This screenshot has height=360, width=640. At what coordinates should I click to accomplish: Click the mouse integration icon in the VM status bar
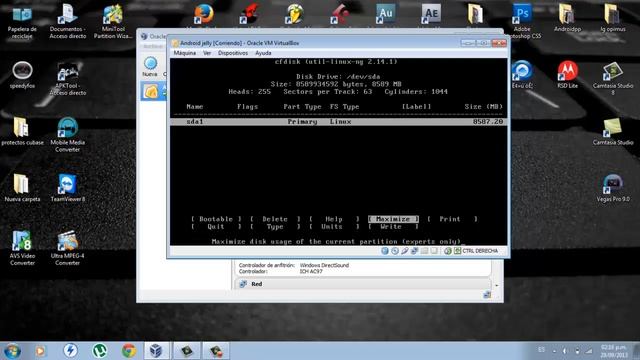pos(448,251)
